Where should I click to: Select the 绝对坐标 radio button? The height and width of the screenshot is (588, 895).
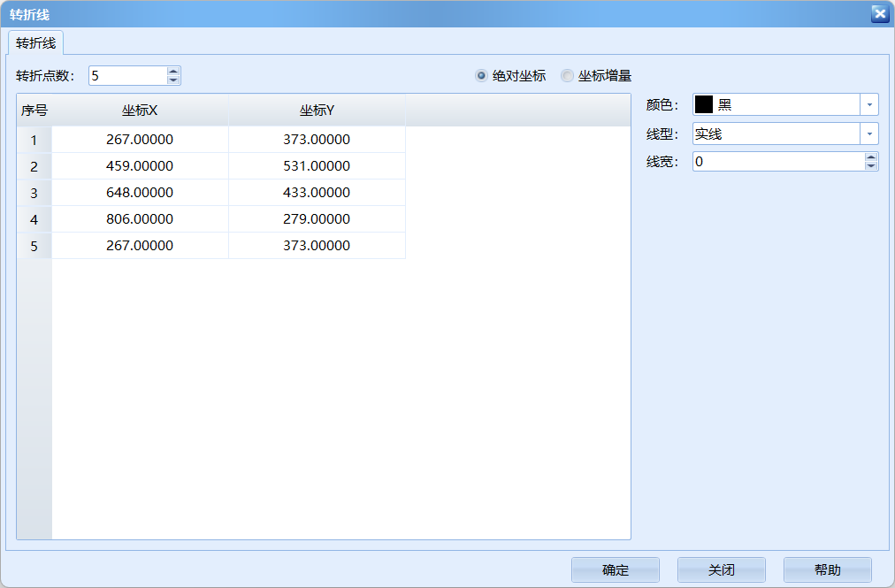coord(480,75)
